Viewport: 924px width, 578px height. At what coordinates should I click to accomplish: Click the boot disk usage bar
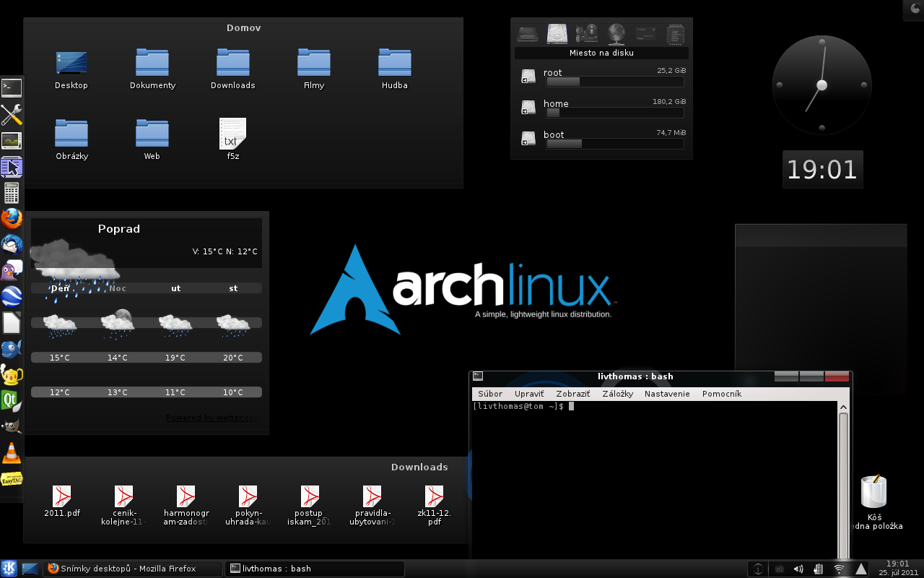pyautogui.click(x=615, y=144)
